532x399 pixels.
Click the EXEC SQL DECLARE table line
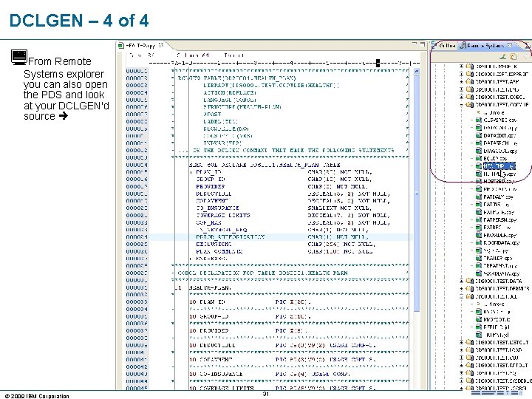[265, 165]
